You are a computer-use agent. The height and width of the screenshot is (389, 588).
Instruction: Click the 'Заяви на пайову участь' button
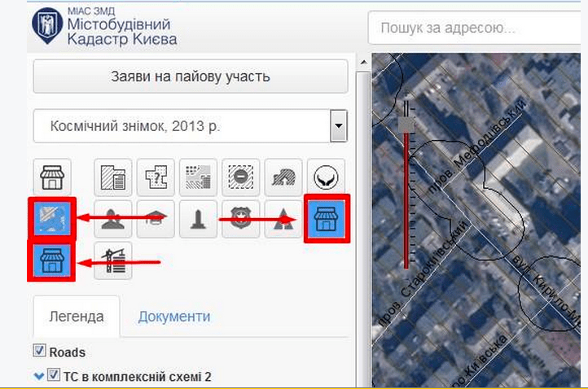click(191, 76)
